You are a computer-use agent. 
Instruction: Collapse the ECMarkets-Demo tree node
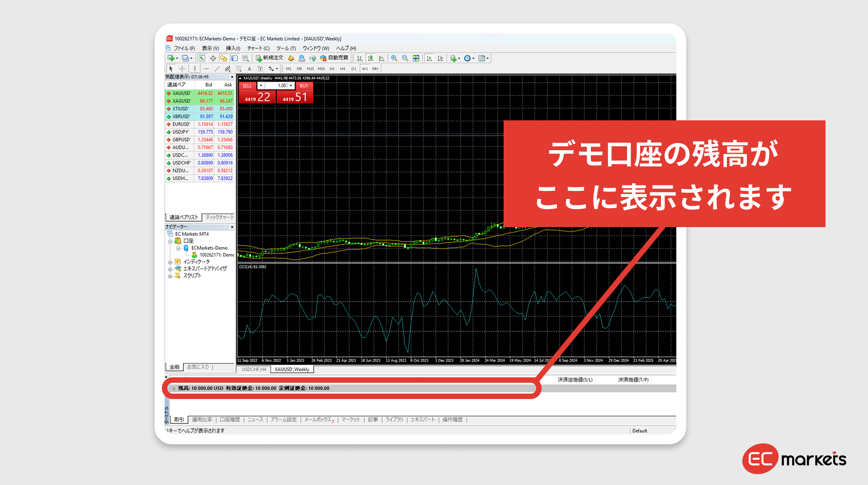point(179,248)
